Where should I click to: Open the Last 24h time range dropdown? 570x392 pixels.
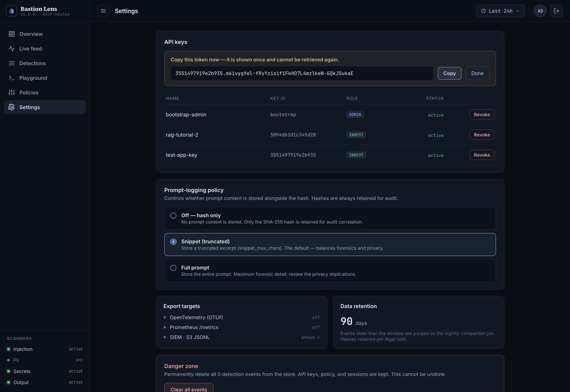click(500, 11)
